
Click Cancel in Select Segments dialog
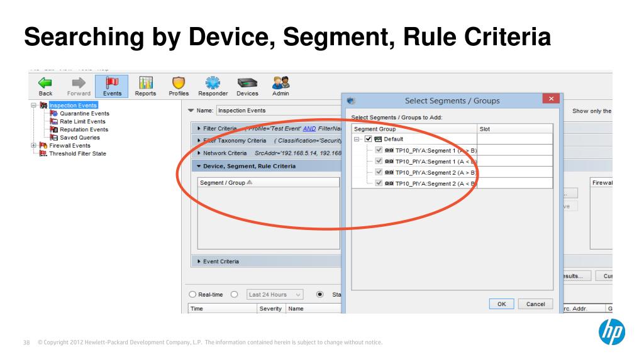tap(536, 304)
